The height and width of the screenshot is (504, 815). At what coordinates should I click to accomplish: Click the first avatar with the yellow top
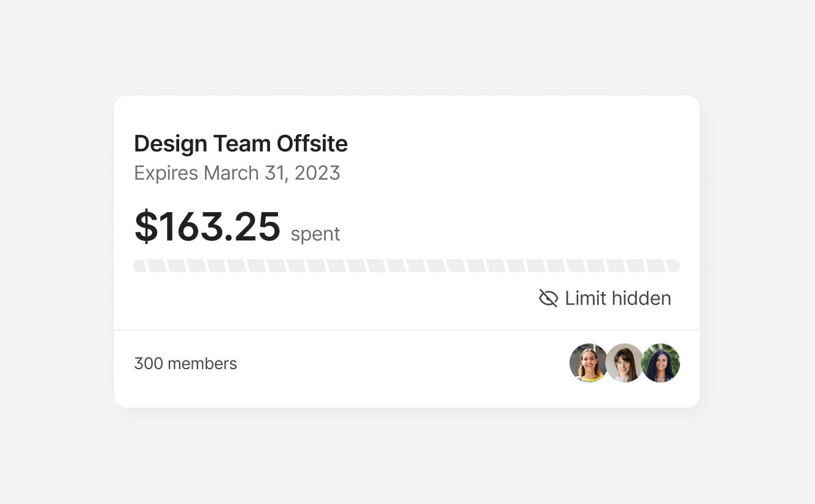tap(588, 363)
